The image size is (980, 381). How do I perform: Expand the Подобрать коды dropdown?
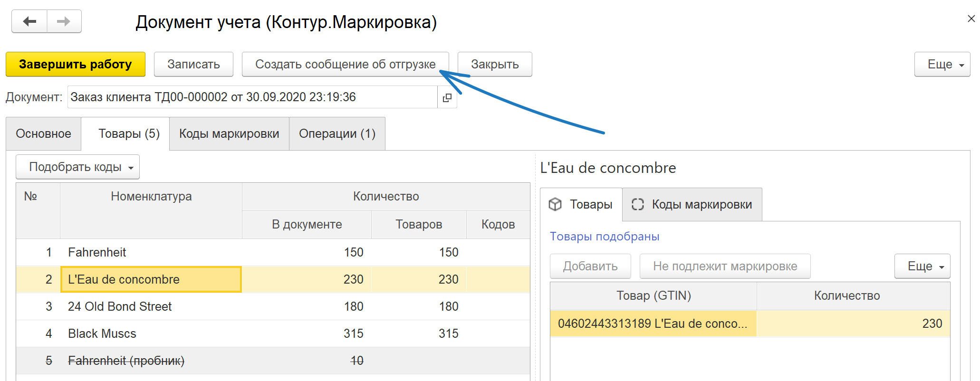[77, 167]
